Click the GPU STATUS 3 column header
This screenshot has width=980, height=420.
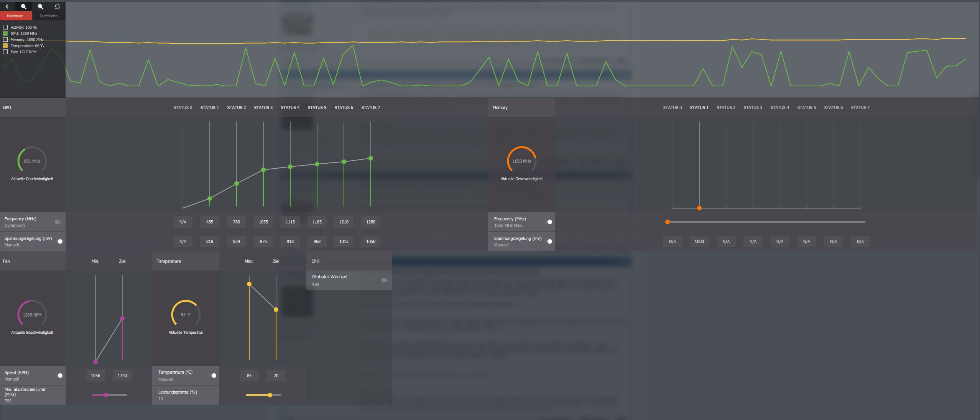[x=263, y=108]
